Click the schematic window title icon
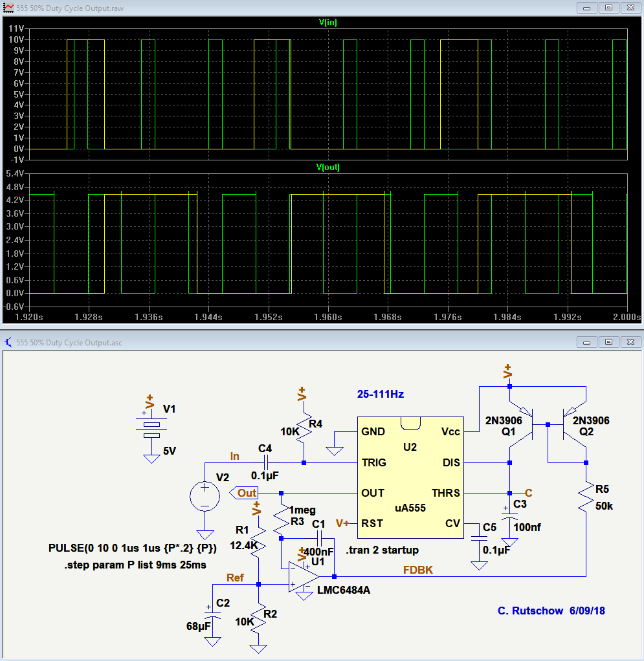The height and width of the screenshot is (661, 644). pyautogui.click(x=8, y=342)
